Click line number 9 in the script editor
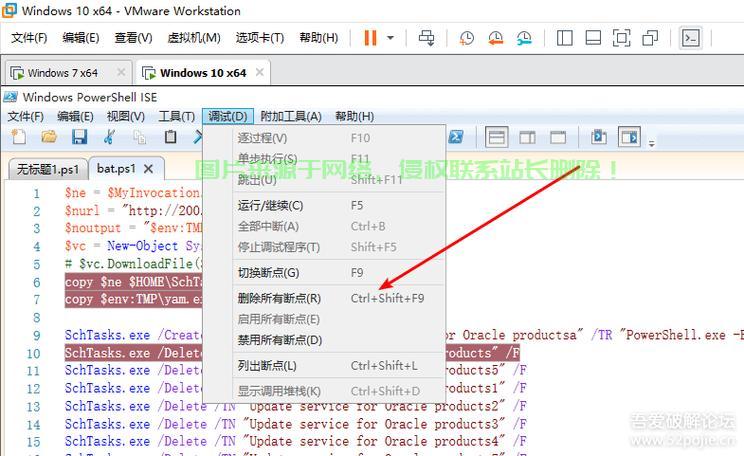This screenshot has width=744, height=456. [37, 336]
